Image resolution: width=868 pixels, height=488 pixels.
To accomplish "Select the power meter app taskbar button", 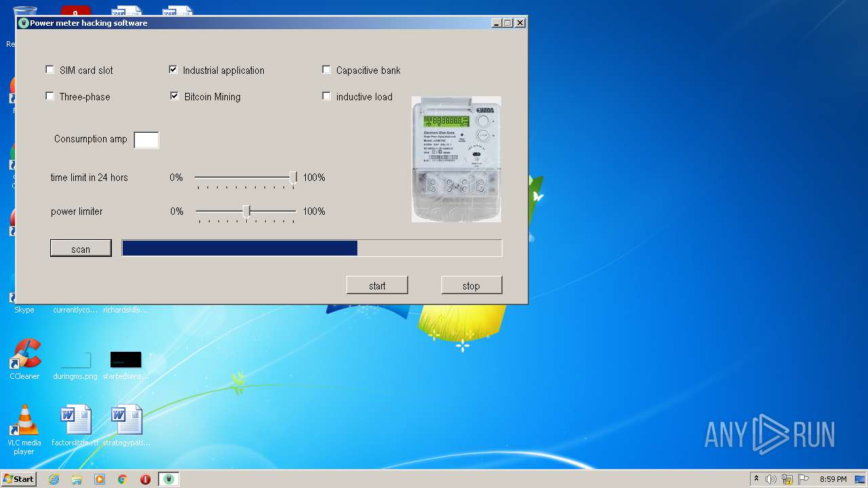I will (169, 479).
